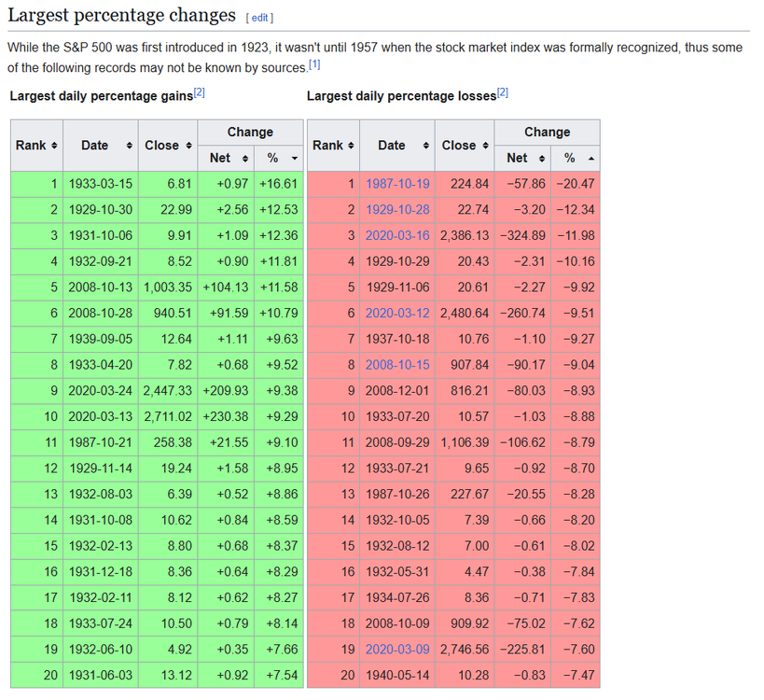Click the 1931-06-03 date cell

(101, 675)
